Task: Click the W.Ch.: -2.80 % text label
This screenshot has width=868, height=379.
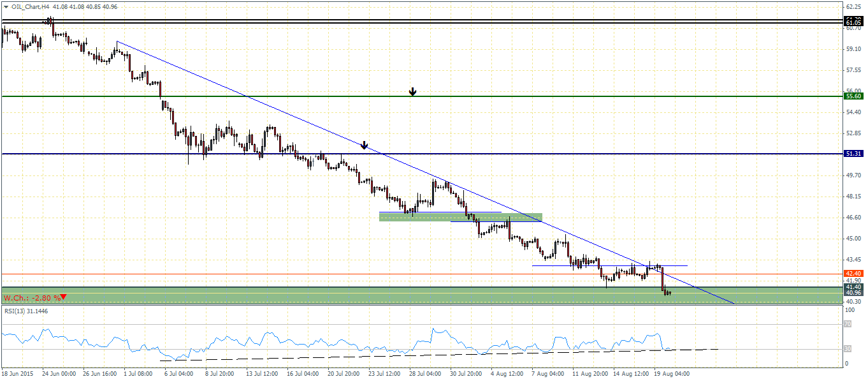Action: point(31,298)
